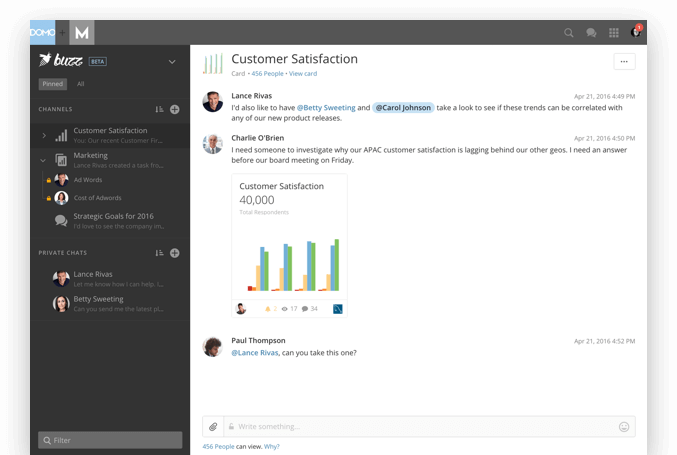Click the views eye icon on card

coord(285,309)
